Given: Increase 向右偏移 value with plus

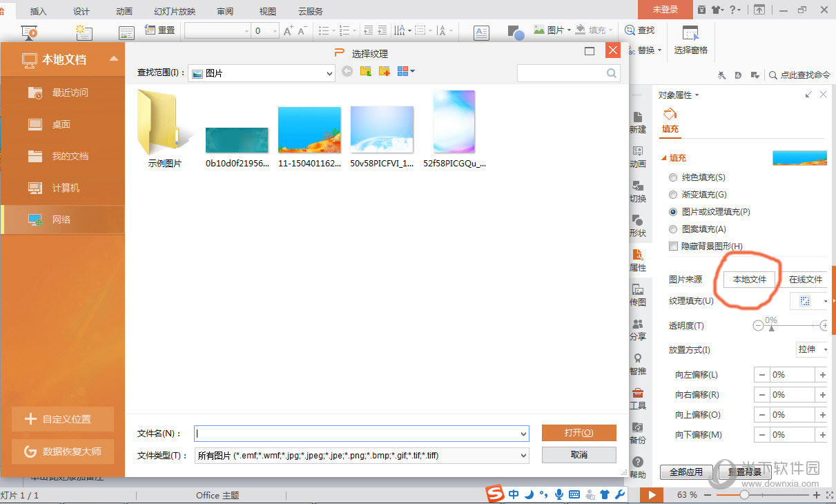Looking at the screenshot, I should [822, 395].
